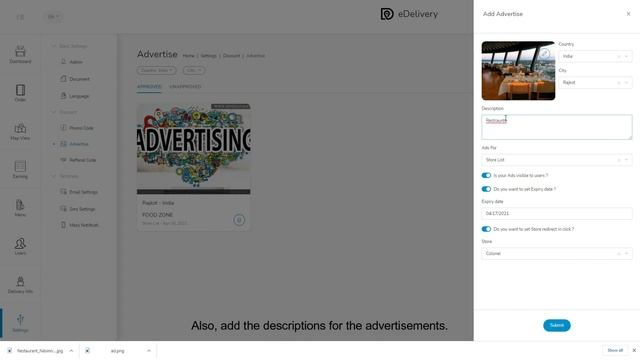Open Email Settings in the settings menu

coord(79,192)
